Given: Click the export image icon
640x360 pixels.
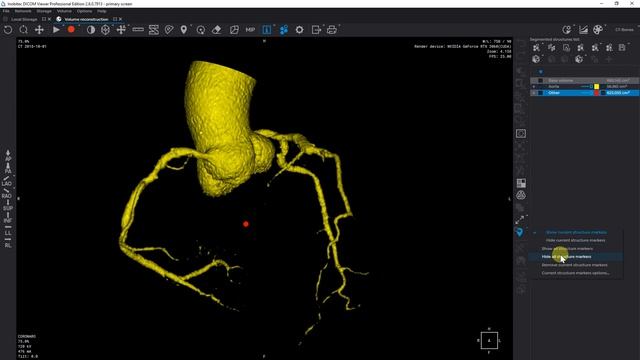Looking at the screenshot, I should tap(316, 30).
